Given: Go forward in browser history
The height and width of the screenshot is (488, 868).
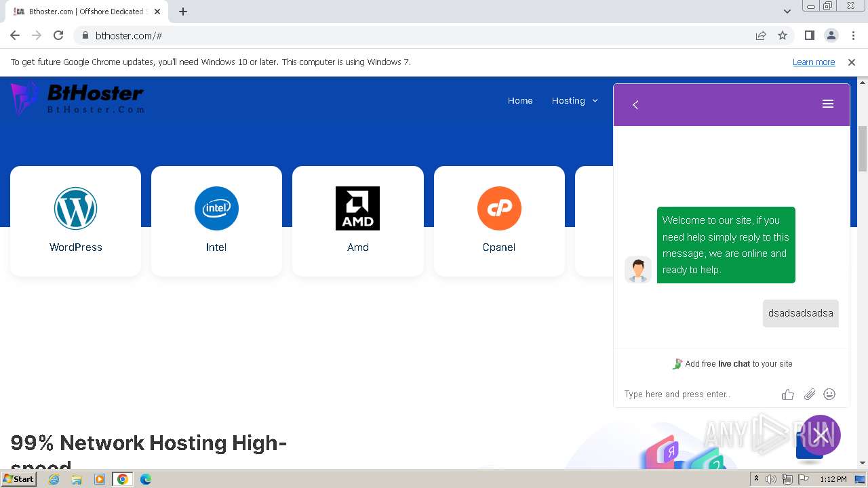Looking at the screenshot, I should tap(37, 35).
